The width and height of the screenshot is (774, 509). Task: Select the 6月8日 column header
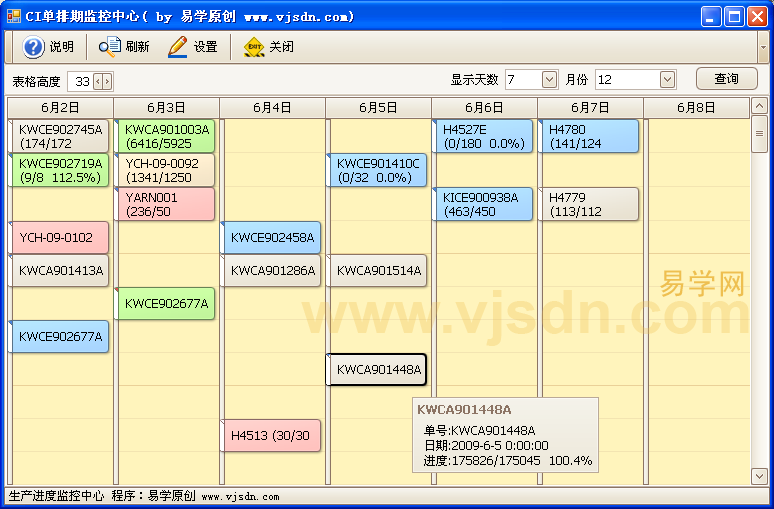pyautogui.click(x=696, y=107)
